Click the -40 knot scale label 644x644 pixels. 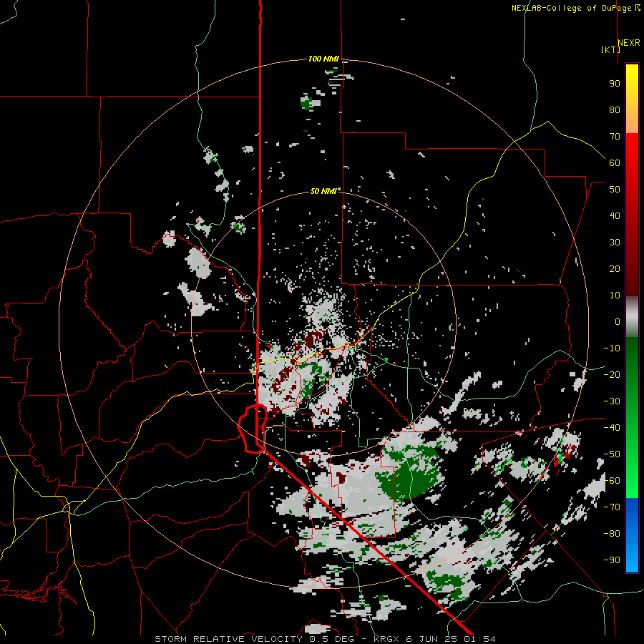[x=612, y=428]
